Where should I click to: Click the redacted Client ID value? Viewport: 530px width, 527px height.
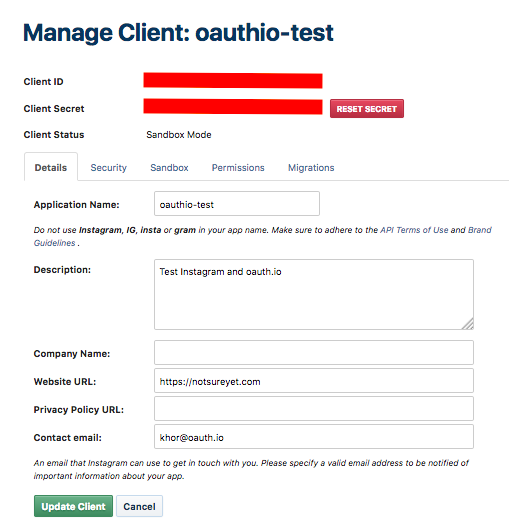pyautogui.click(x=233, y=81)
